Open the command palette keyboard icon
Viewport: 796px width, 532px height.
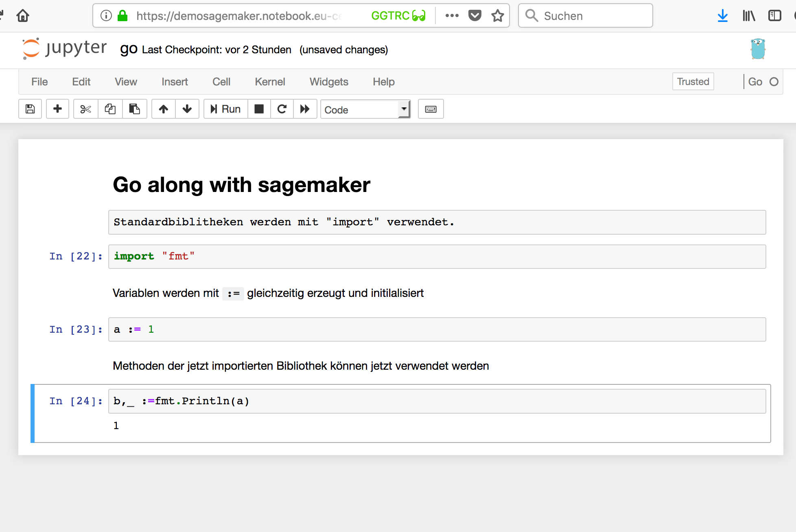[431, 109]
